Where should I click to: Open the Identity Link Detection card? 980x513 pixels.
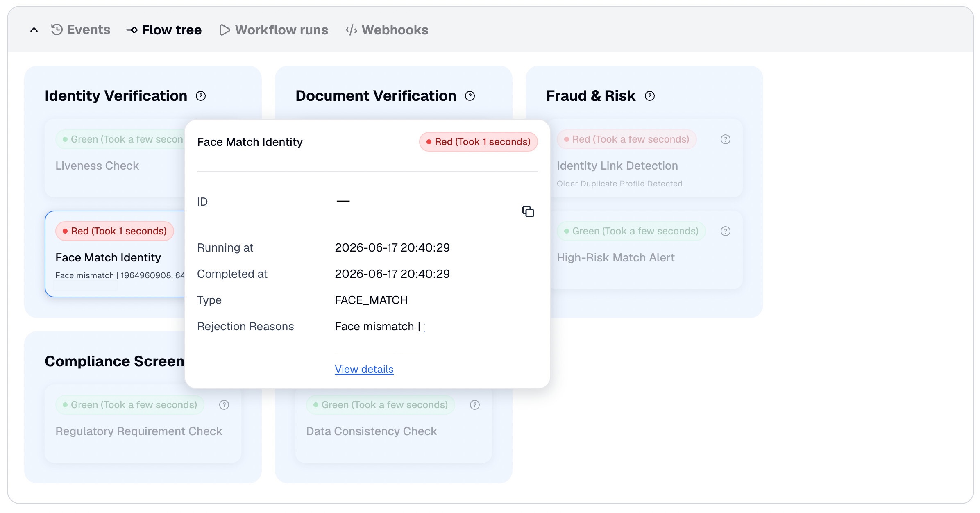click(x=647, y=158)
